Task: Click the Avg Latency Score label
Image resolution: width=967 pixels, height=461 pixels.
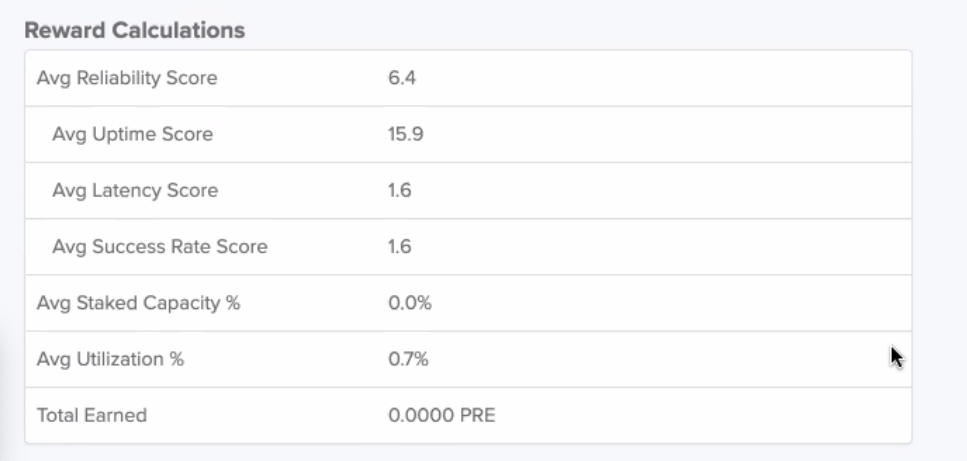Action: (135, 190)
